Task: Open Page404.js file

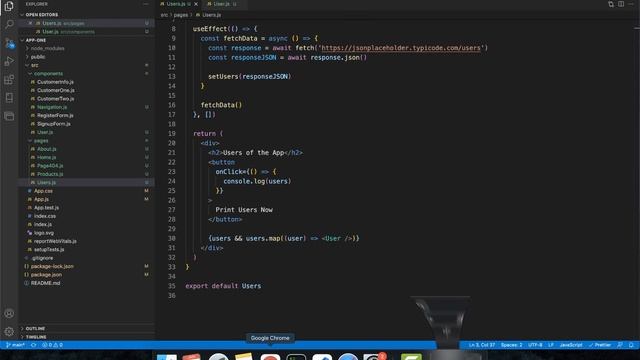Action: point(50,166)
